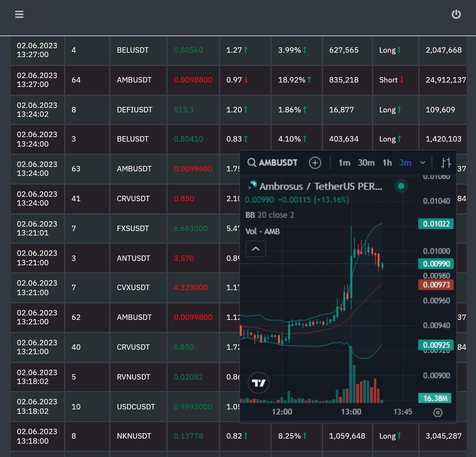
Task: Click the 0.00973 red price label
Action: [x=436, y=285]
